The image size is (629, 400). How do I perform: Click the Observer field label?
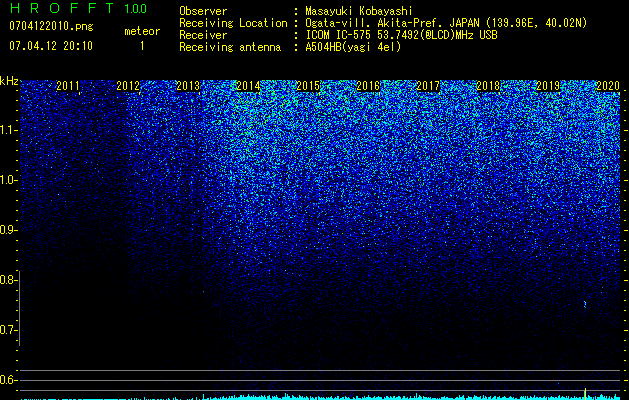point(203,12)
